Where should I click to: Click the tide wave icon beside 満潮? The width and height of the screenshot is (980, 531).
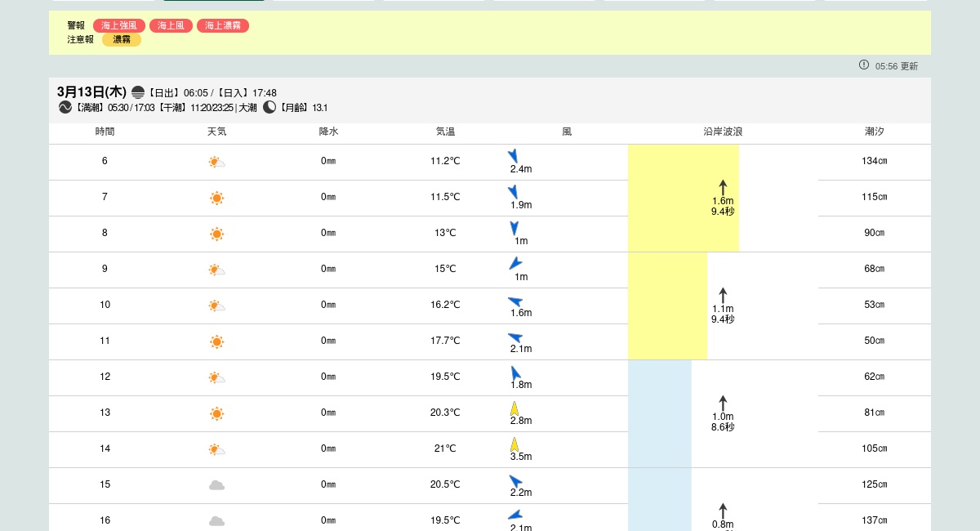click(65, 107)
